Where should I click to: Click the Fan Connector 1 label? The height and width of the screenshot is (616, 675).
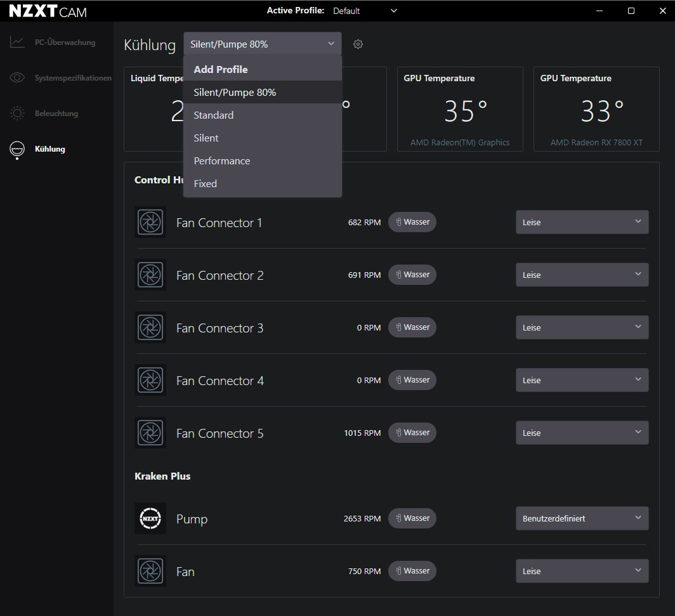tap(219, 223)
